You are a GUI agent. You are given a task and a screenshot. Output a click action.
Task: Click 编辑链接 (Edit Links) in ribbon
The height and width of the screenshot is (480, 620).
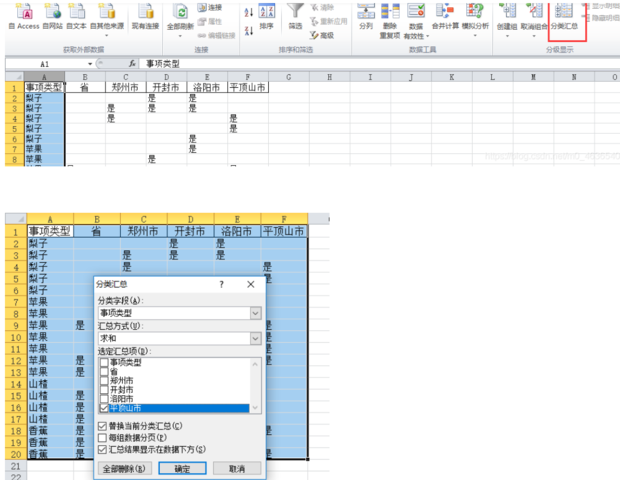[x=216, y=36]
